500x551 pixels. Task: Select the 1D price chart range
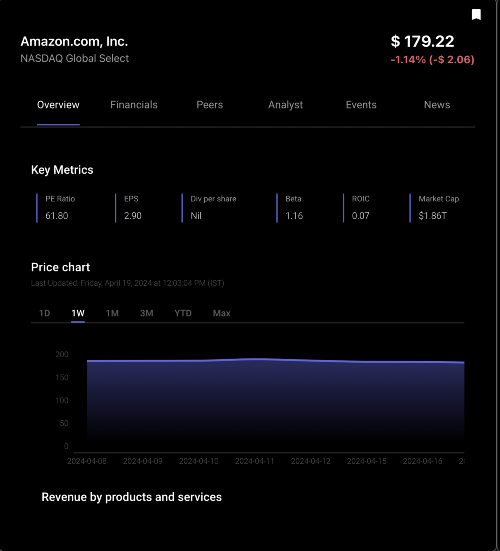pyautogui.click(x=44, y=313)
